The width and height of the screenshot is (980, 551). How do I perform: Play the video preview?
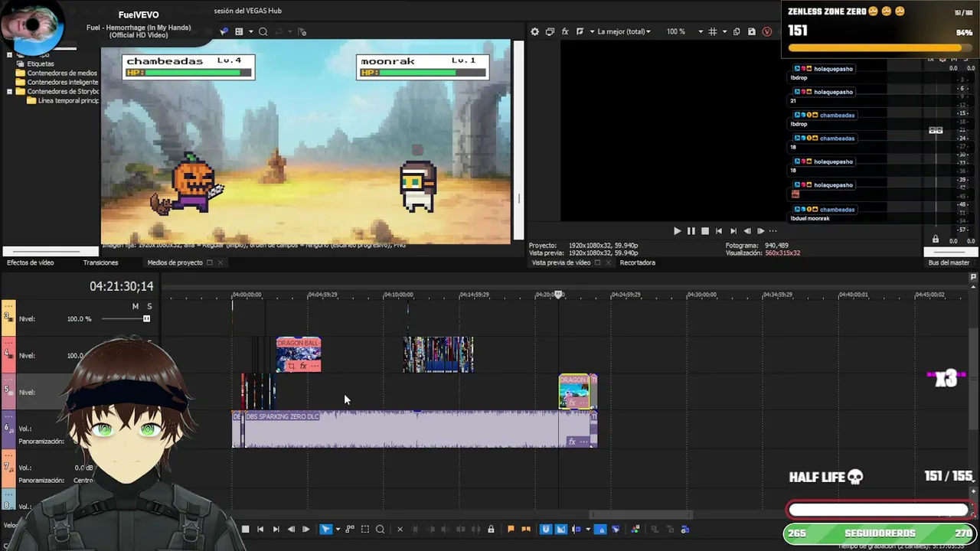[677, 230]
